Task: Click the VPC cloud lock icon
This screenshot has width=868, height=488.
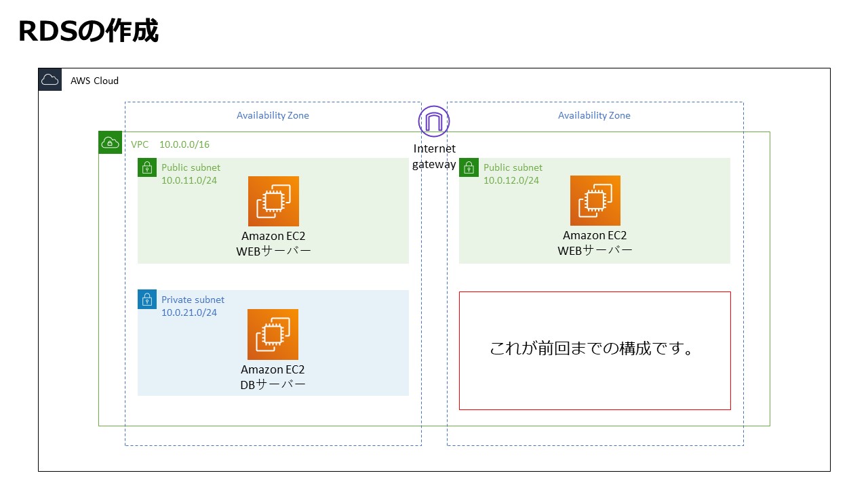Action: coord(110,142)
